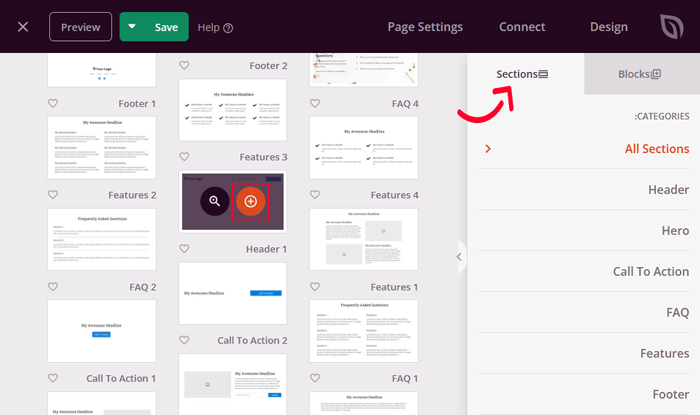This screenshot has height=415, width=700.
Task: Click the SeedProd leaf logo icon
Action: [x=673, y=27]
